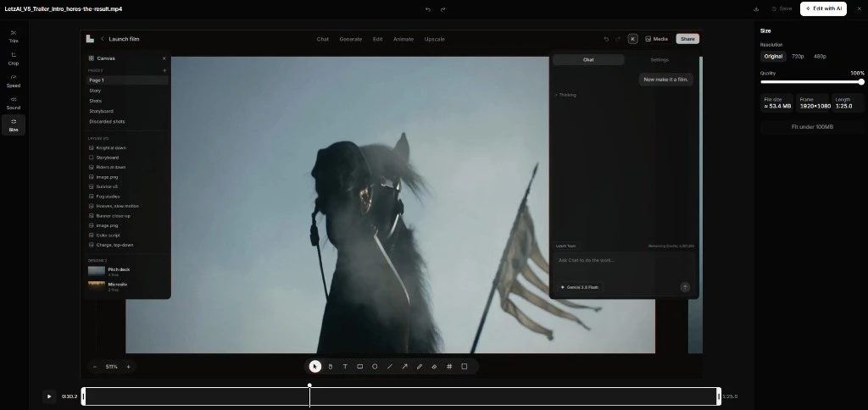Open the Edit menu in the preview header

377,39
